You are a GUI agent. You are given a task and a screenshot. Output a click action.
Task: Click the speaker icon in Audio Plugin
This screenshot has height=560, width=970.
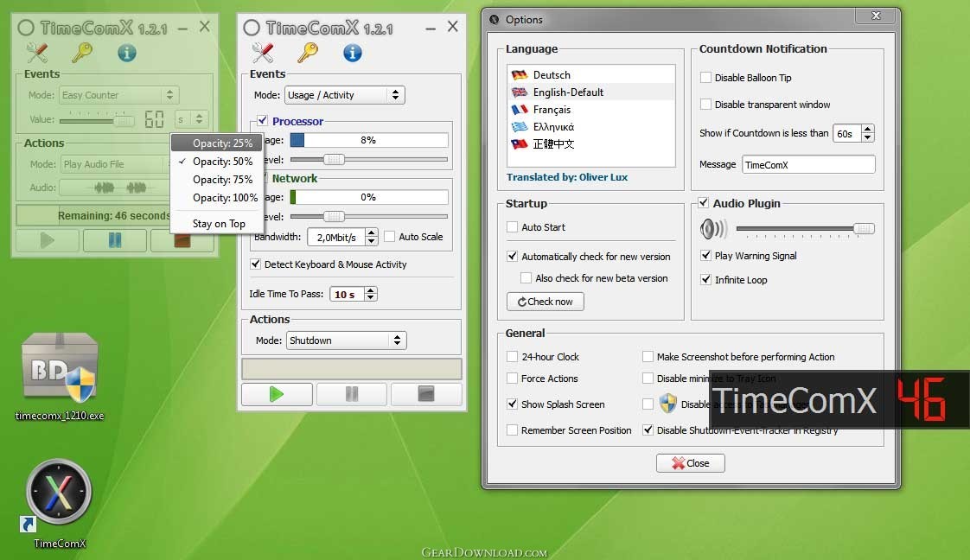[713, 229]
